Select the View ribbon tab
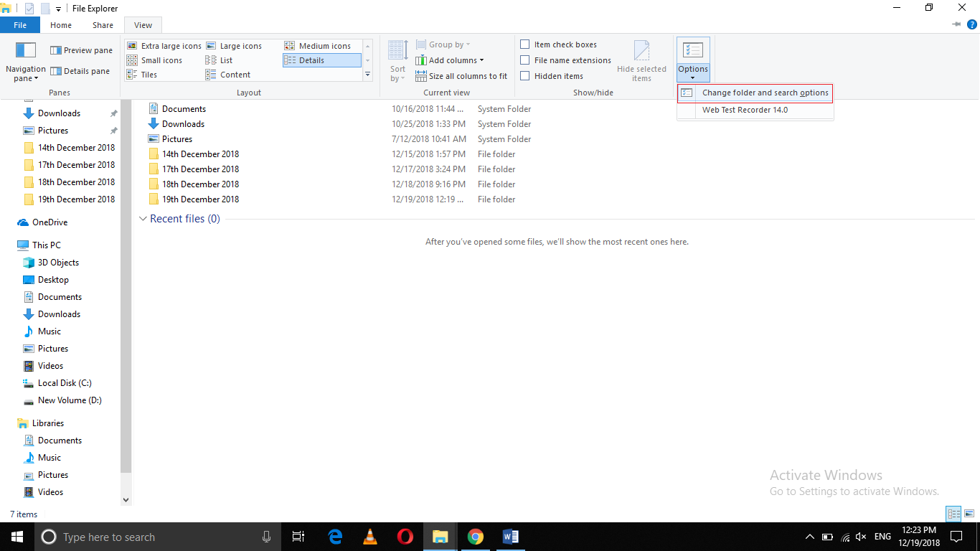Image resolution: width=980 pixels, height=551 pixels. (x=143, y=25)
